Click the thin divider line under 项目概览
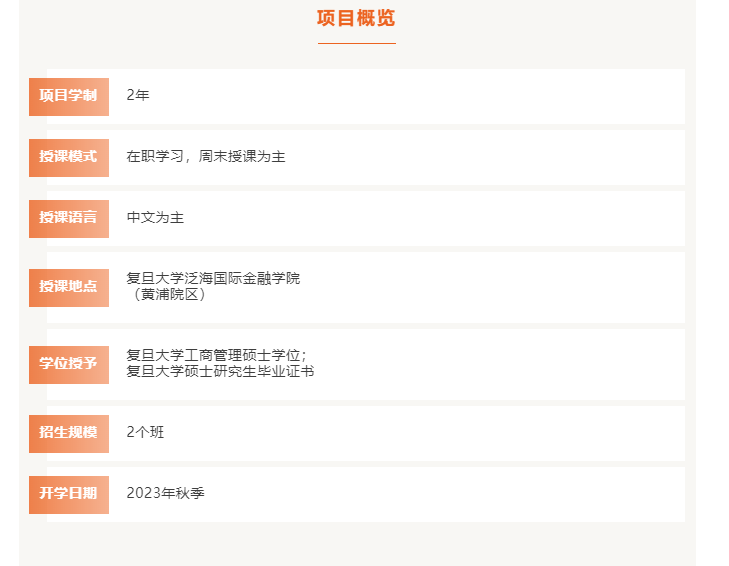729x566 pixels. point(356,43)
